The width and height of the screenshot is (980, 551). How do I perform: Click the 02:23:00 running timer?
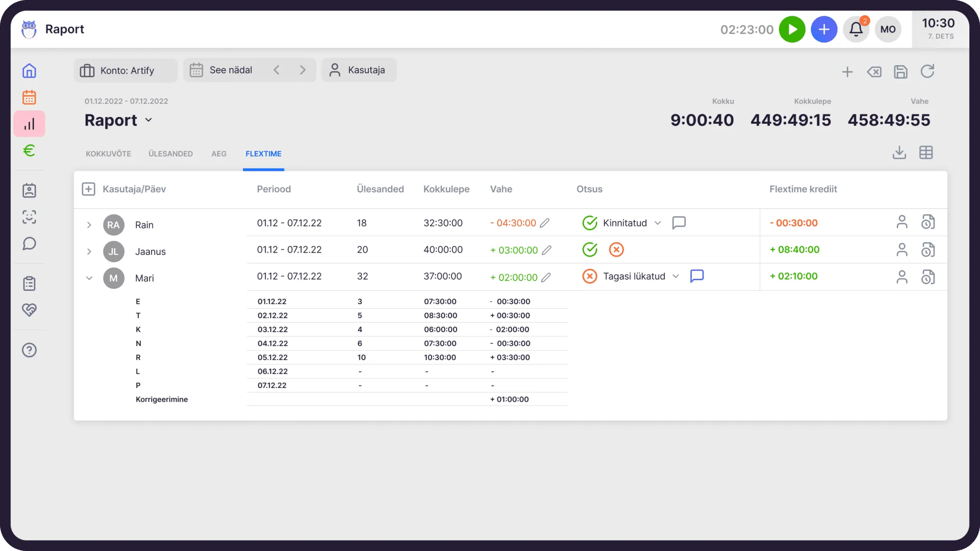tap(747, 30)
